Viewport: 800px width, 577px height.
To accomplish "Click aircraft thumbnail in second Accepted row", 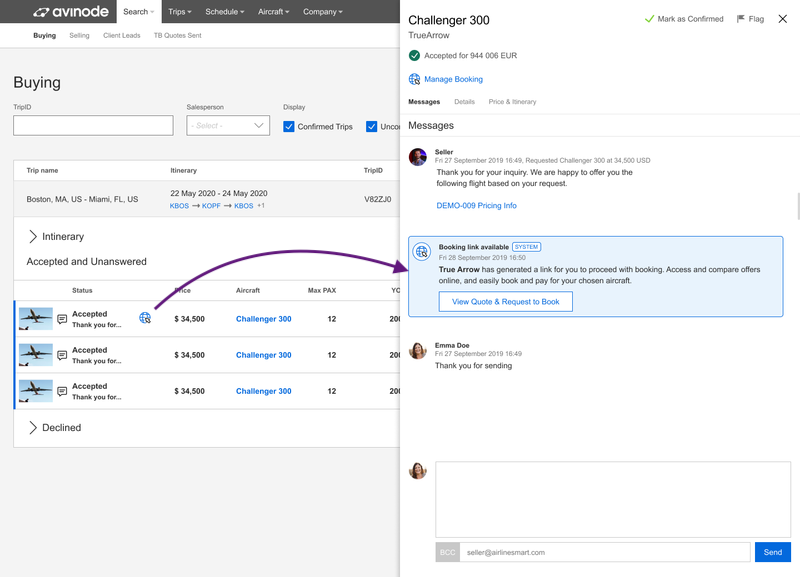I will tap(36, 355).
